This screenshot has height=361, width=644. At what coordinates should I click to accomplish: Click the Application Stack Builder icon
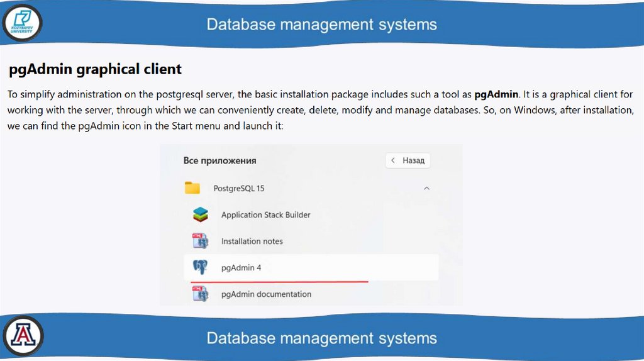[x=200, y=214]
